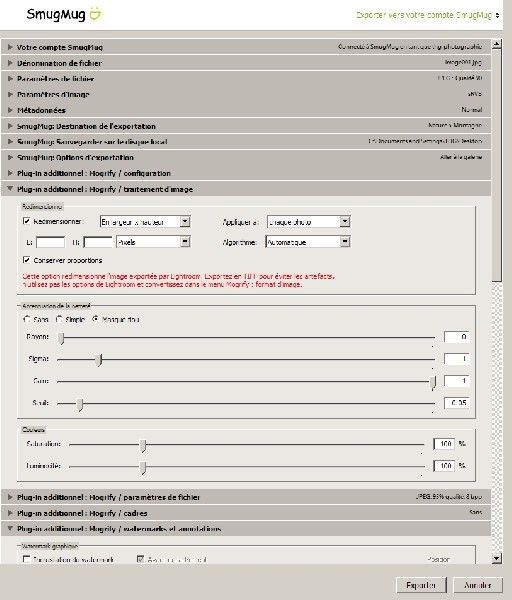Click the Exporter button
Viewport: 512px width, 600px height.
[x=421, y=585]
